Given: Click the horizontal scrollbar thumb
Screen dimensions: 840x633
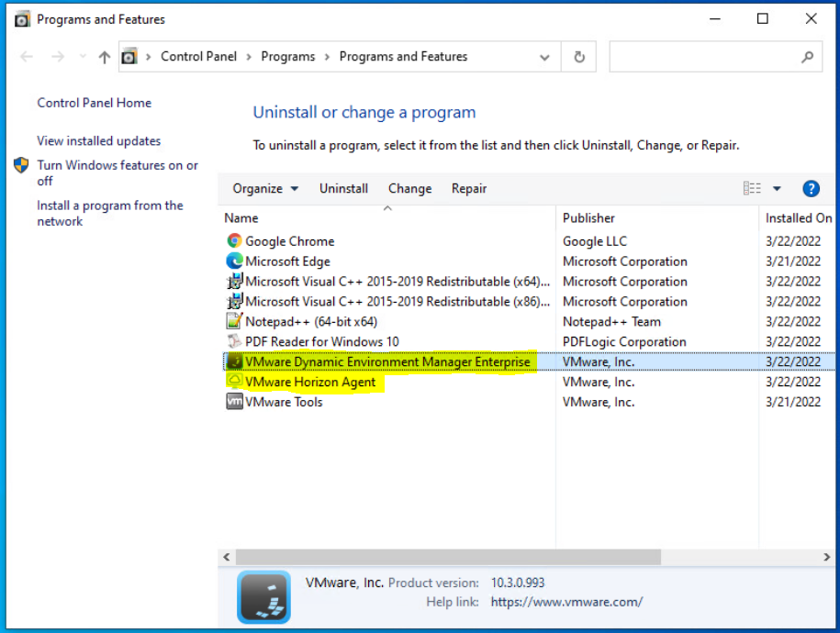Looking at the screenshot, I should coord(448,557).
